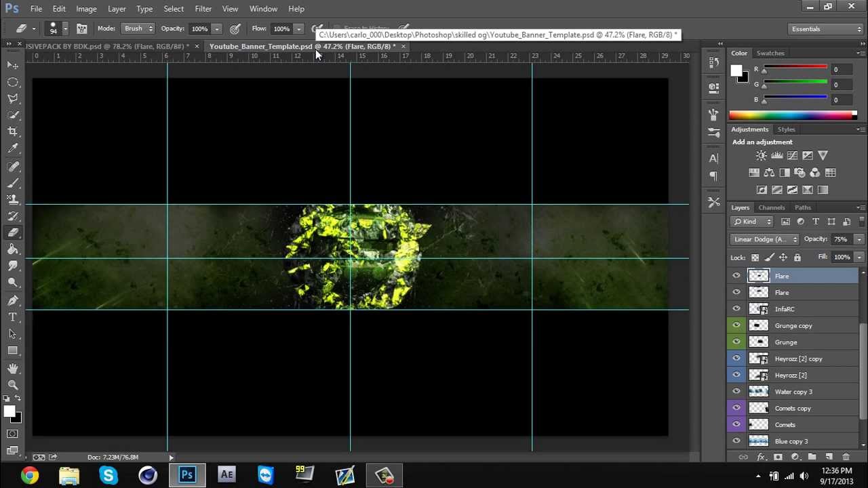Add a Curves adjustment
Image resolution: width=868 pixels, height=488 pixels.
[792, 156]
